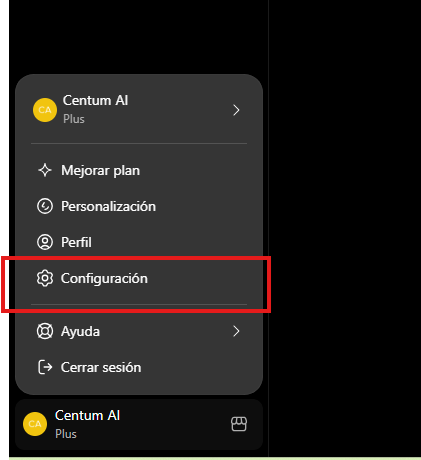Open the Personalización menu entry
Image resolution: width=421 pixels, height=460 pixels.
(139, 206)
